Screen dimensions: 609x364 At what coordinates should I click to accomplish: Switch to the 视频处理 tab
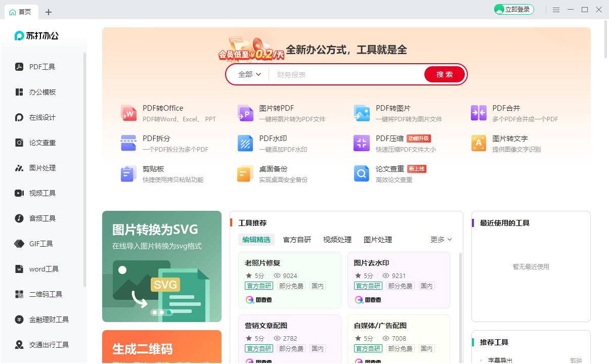coord(337,240)
